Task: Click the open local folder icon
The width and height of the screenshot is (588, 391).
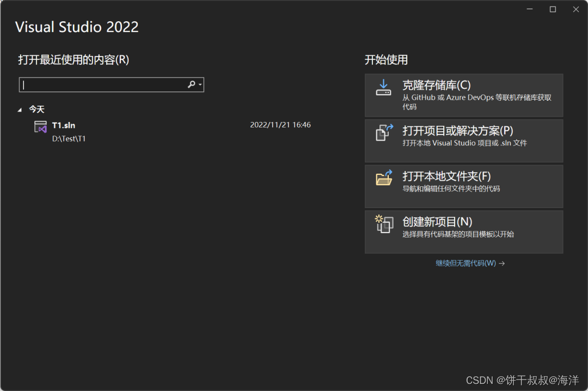Action: coord(384,178)
